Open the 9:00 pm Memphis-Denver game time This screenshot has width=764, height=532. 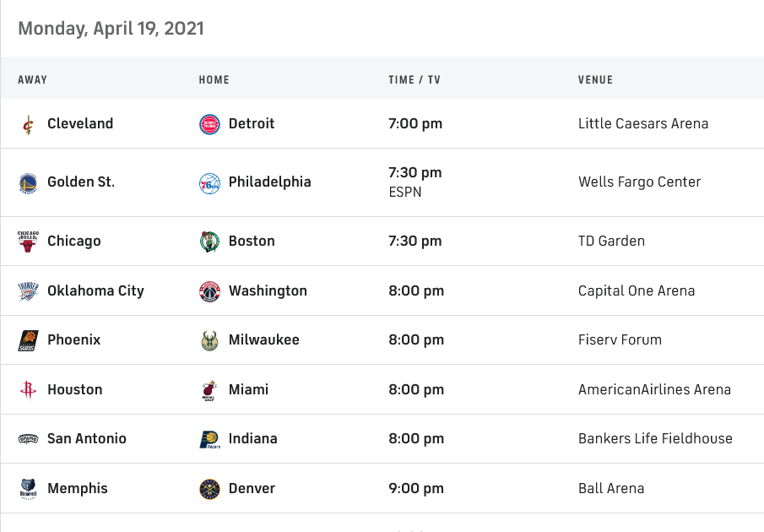pyautogui.click(x=415, y=489)
